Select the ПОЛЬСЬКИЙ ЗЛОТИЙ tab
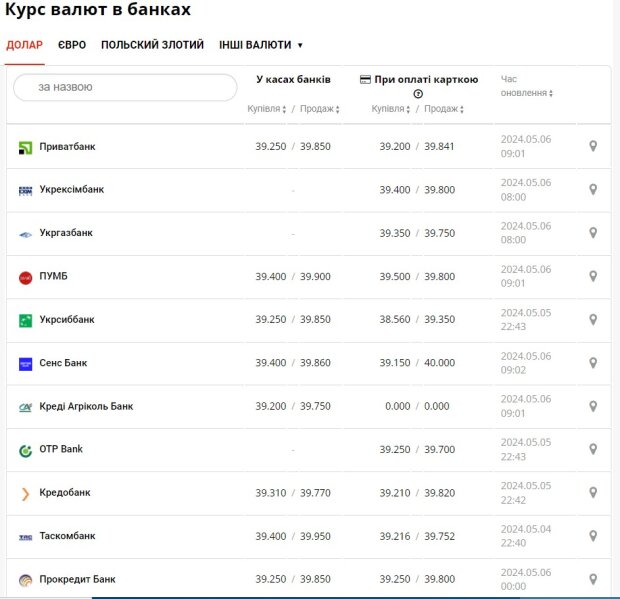The height and width of the screenshot is (599, 620). (152, 45)
